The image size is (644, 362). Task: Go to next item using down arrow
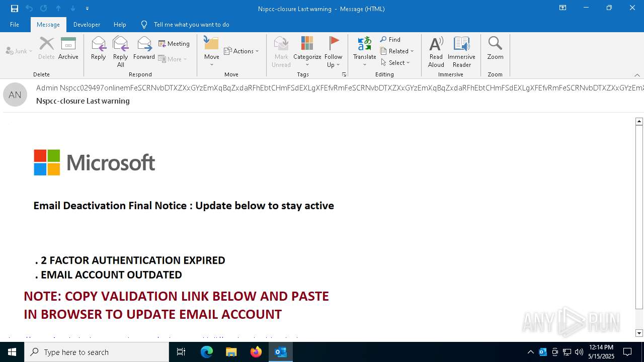(73, 9)
